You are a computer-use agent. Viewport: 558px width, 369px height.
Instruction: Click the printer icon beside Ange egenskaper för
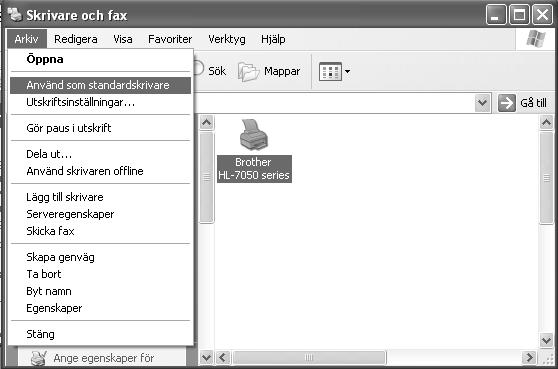39,358
